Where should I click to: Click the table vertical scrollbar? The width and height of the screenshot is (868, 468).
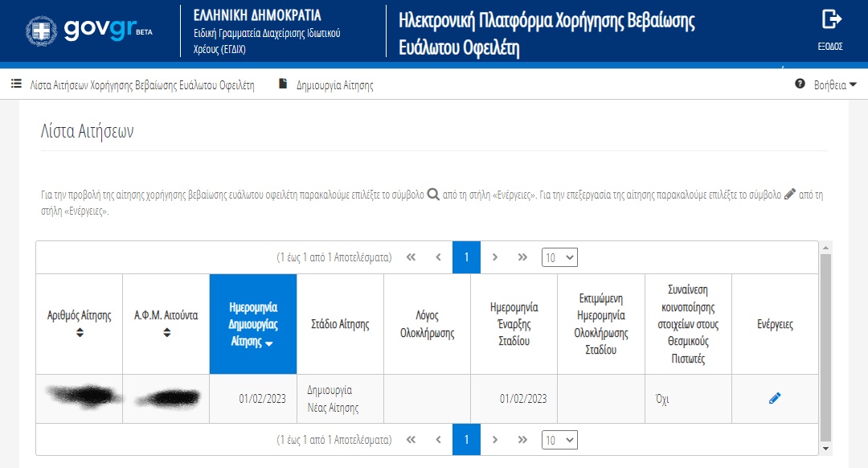point(825,346)
